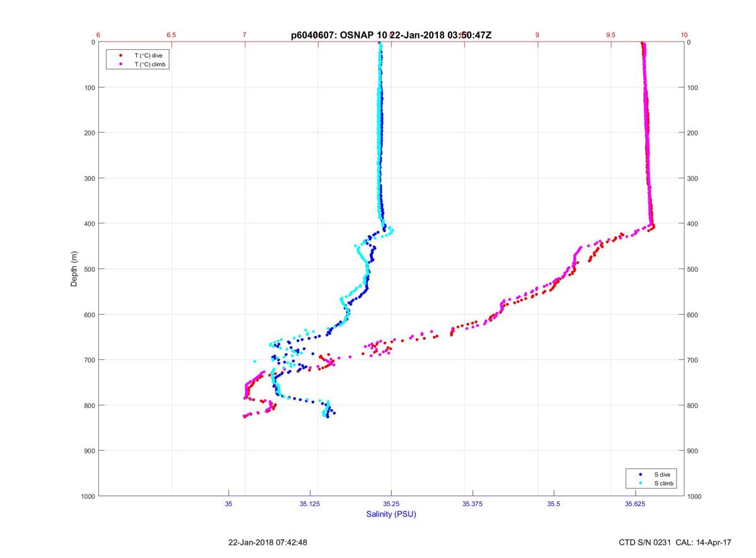
Task: Click depth tick 200 on the right axis
Action: tap(694, 133)
